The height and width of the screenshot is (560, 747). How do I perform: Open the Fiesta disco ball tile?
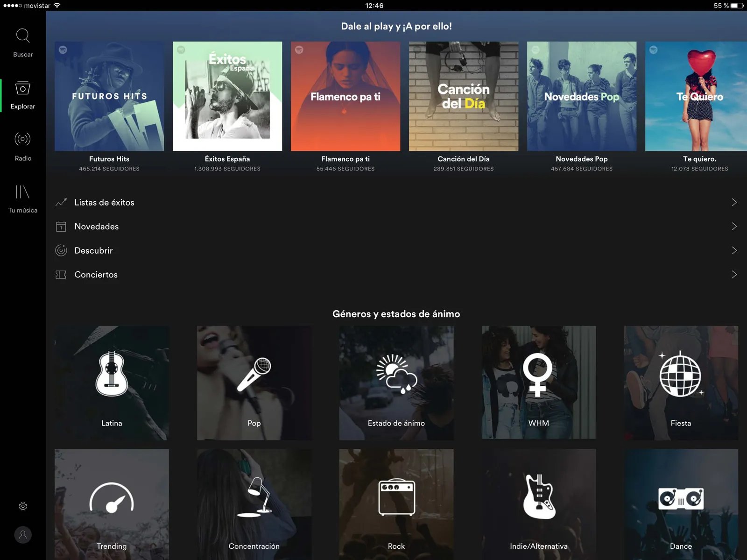click(681, 383)
